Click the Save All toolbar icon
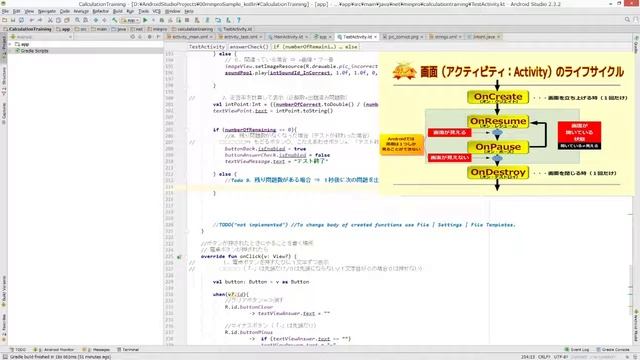This screenshot has width=640, height=360. point(13,20)
